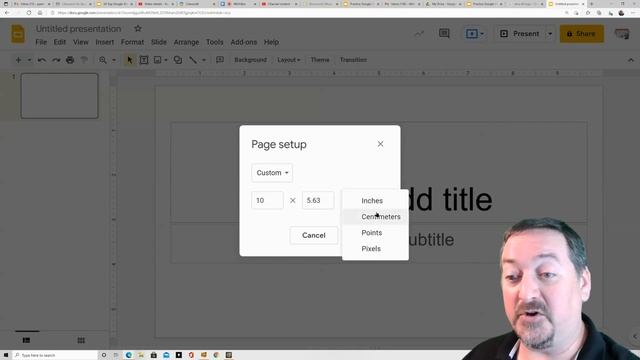The width and height of the screenshot is (640, 360).
Task: Open Microsoft Edge from the taskbar
Action: point(129,355)
